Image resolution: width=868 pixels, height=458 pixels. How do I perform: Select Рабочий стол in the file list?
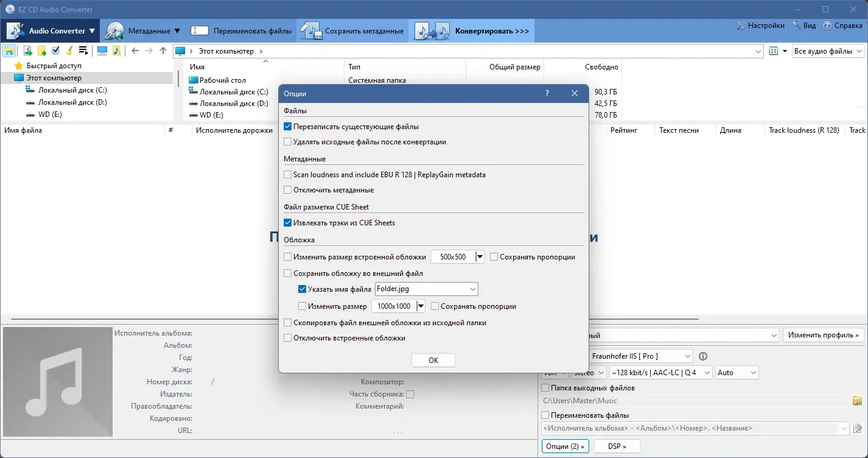(x=223, y=80)
